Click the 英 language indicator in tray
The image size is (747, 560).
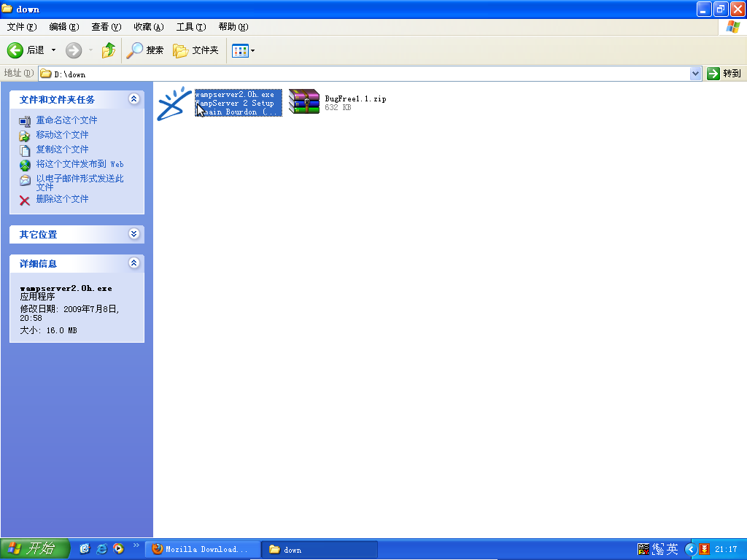[672, 550]
